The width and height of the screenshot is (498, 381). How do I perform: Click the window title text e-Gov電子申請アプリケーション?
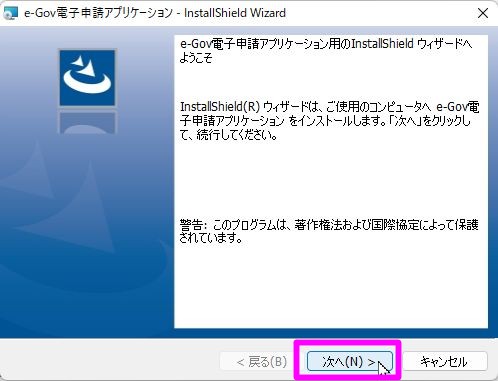tap(99, 13)
